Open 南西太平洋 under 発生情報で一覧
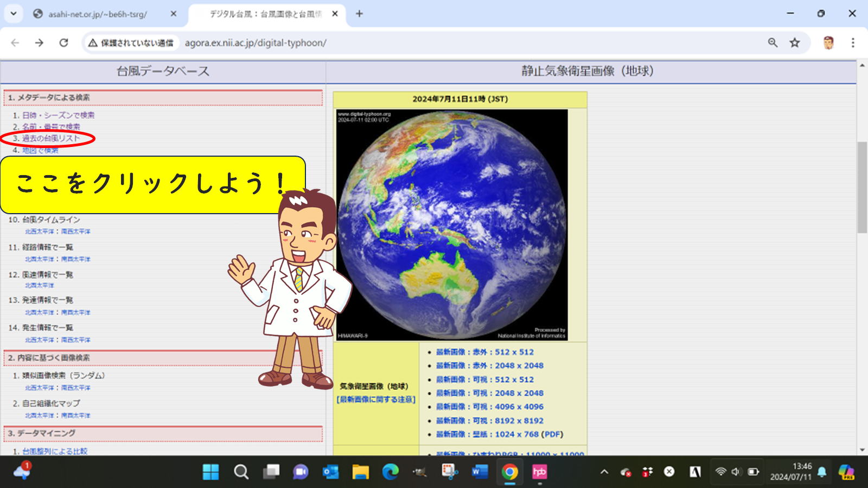Viewport: 868px width, 488px height. (x=75, y=340)
